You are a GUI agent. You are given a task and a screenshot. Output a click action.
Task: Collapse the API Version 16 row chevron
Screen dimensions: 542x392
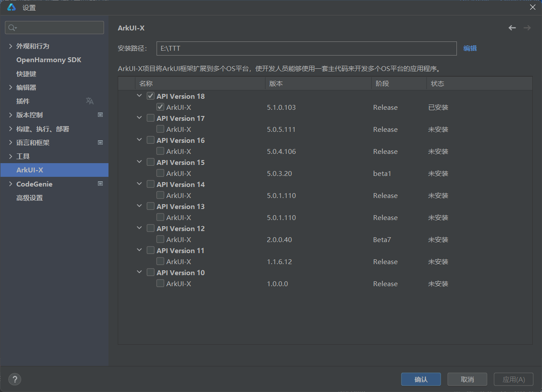tap(139, 140)
